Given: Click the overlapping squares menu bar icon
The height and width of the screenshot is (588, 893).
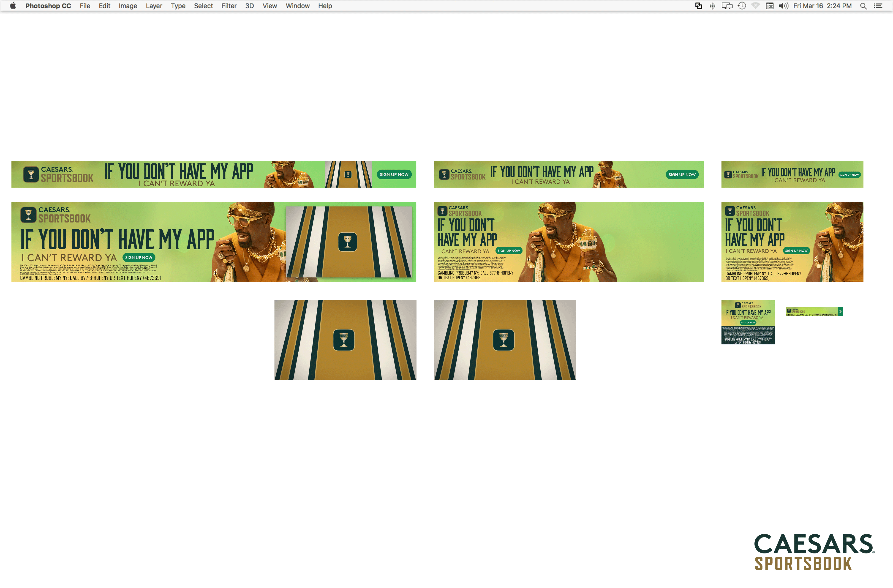Looking at the screenshot, I should pos(699,6).
